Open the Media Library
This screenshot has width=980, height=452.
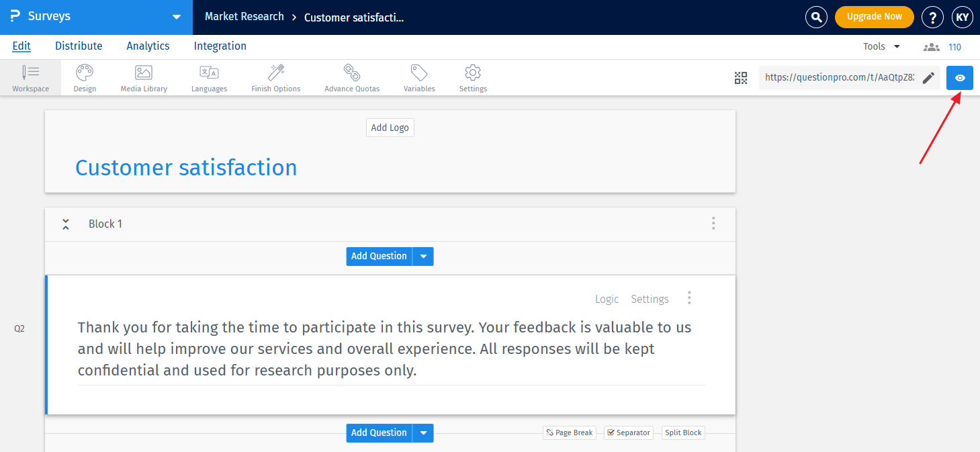pos(144,78)
